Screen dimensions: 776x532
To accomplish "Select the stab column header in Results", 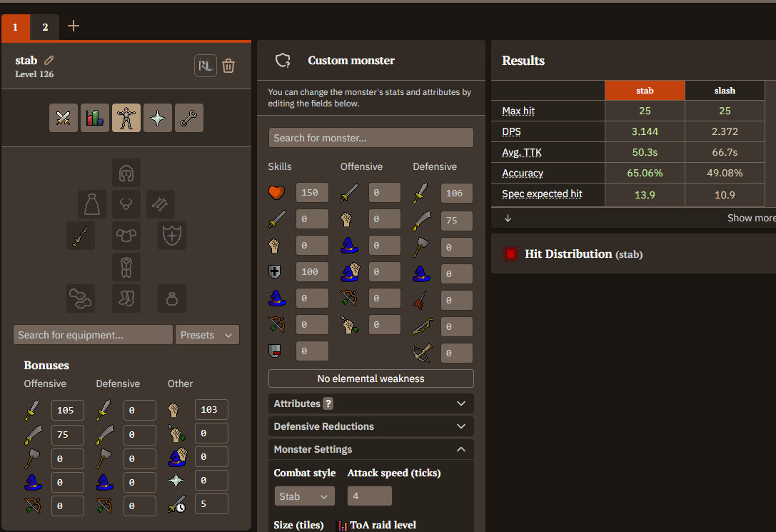I will click(x=645, y=91).
